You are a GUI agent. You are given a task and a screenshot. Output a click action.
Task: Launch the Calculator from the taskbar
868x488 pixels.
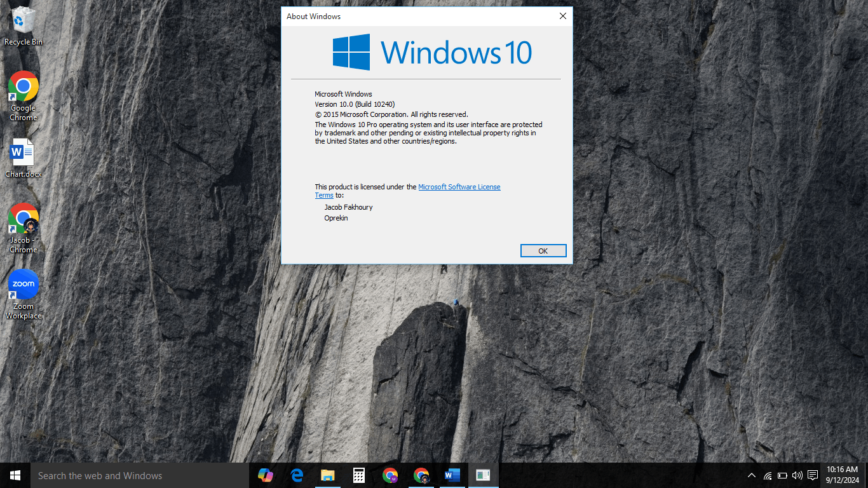(358, 475)
